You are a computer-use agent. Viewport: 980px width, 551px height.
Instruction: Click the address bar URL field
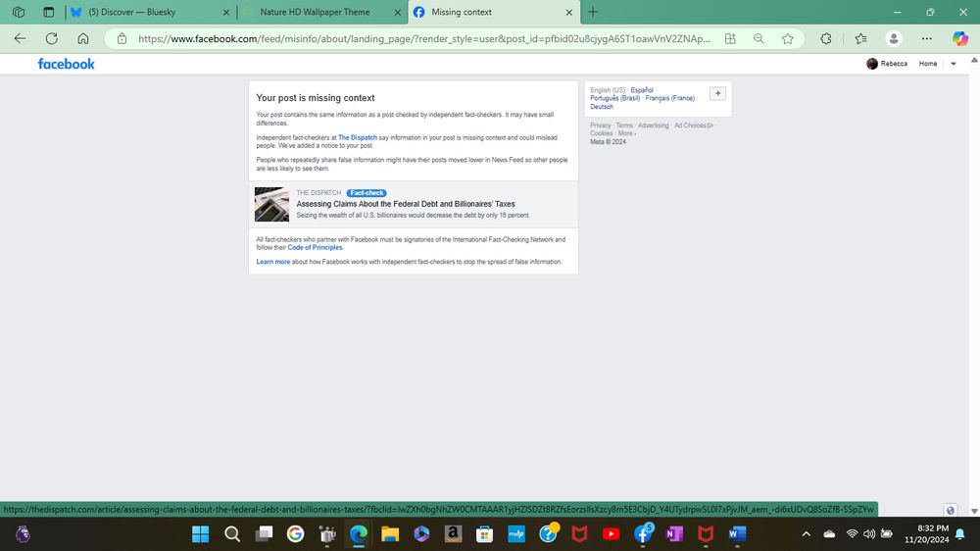[423, 39]
